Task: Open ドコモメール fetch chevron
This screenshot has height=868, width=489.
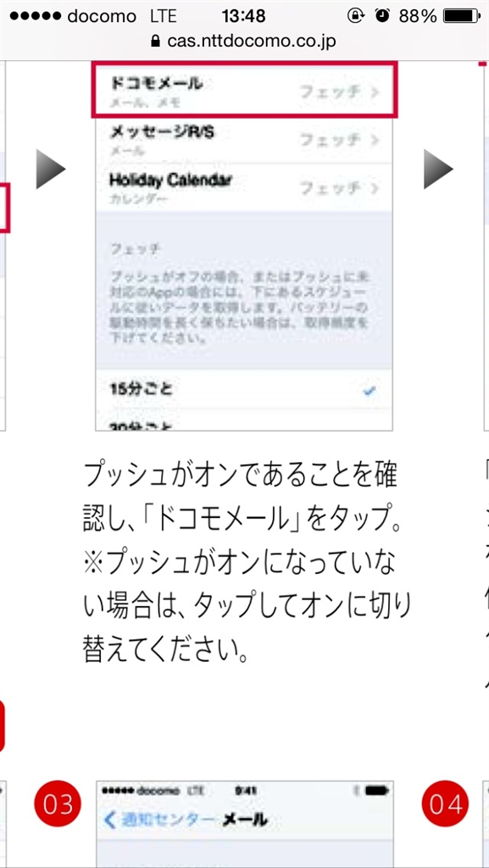Action: click(x=375, y=92)
